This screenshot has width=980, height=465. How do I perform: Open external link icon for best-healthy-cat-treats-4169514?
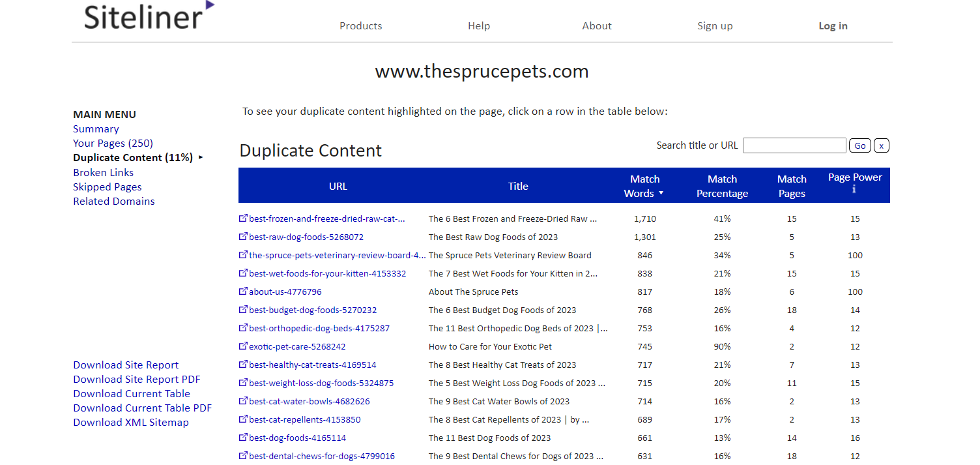(244, 365)
